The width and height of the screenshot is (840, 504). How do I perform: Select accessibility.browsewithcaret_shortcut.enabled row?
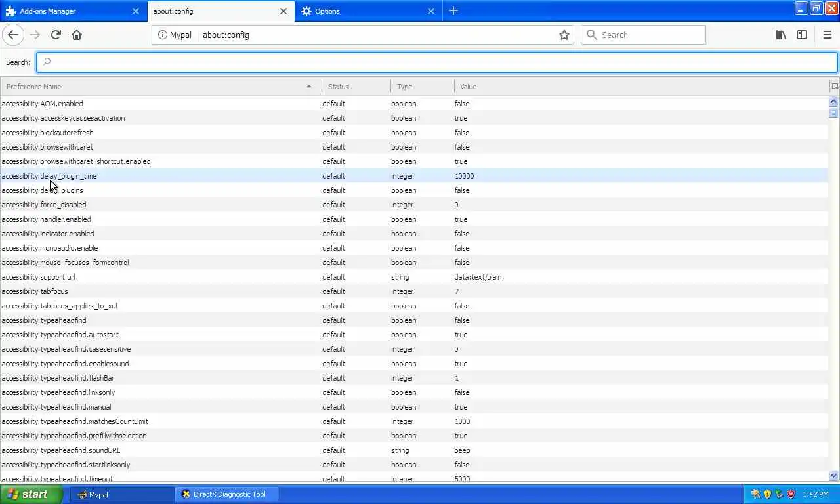(x=414, y=161)
